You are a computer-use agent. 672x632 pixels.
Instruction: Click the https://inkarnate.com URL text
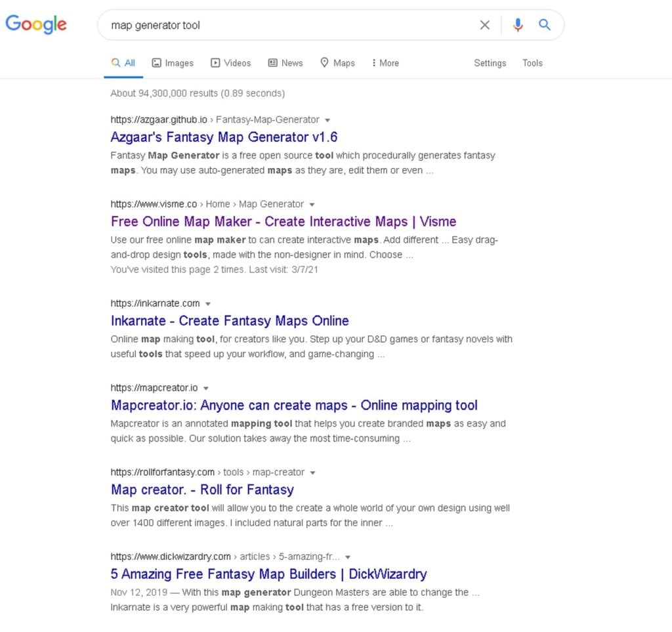point(155,303)
